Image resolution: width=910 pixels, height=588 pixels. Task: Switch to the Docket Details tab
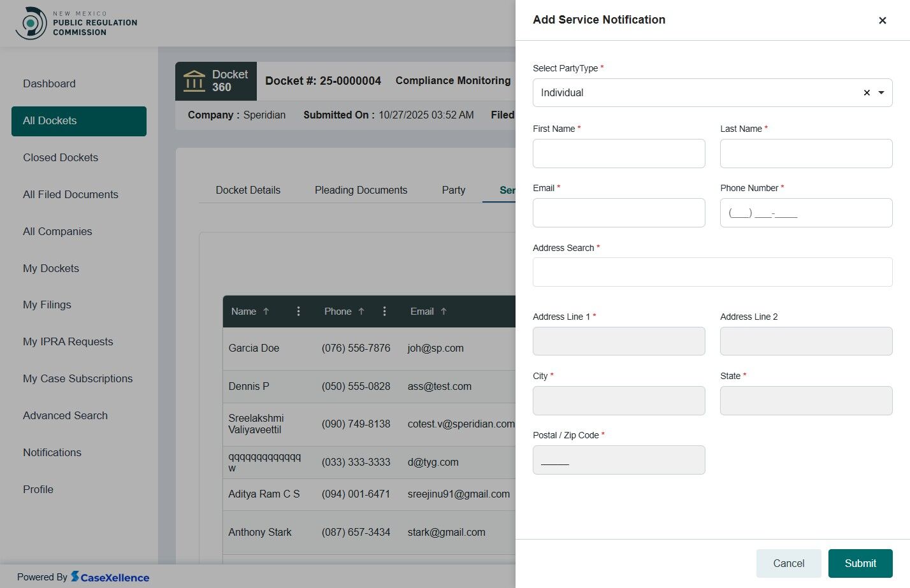coord(248,190)
